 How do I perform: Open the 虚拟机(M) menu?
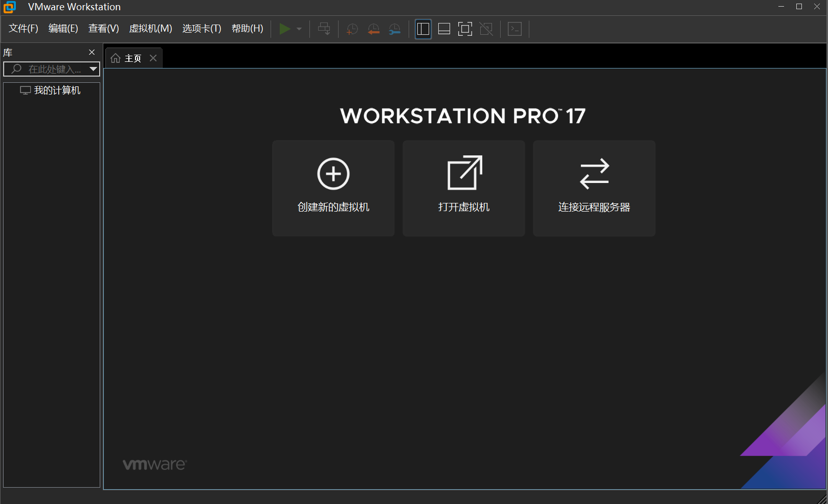(151, 29)
